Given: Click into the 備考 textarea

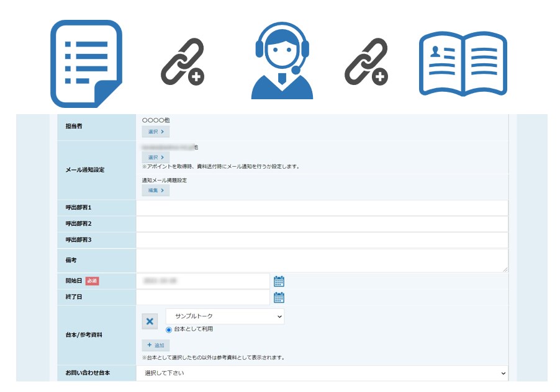Looking at the screenshot, I should [x=322, y=261].
